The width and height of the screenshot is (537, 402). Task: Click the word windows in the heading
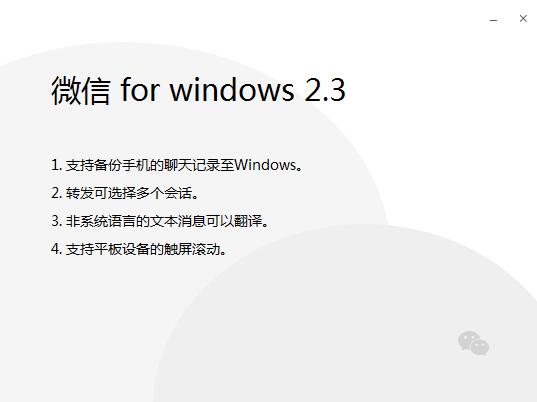[232, 90]
